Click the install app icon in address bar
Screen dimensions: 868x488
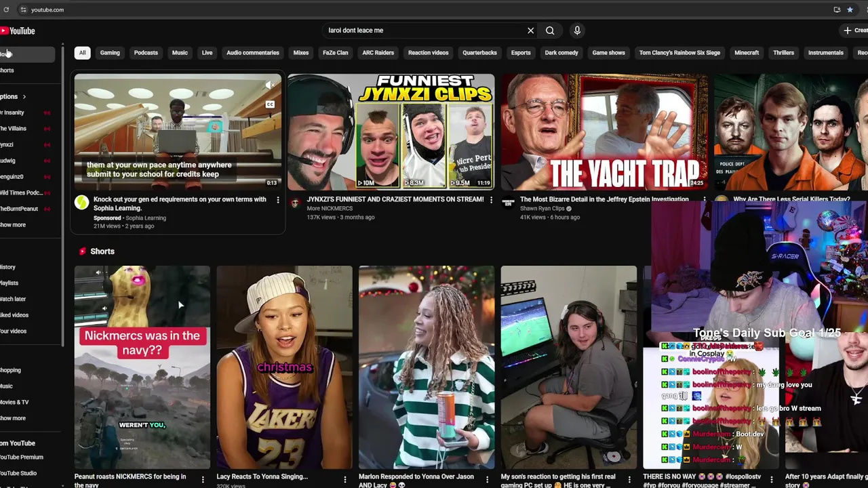pyautogui.click(x=837, y=9)
